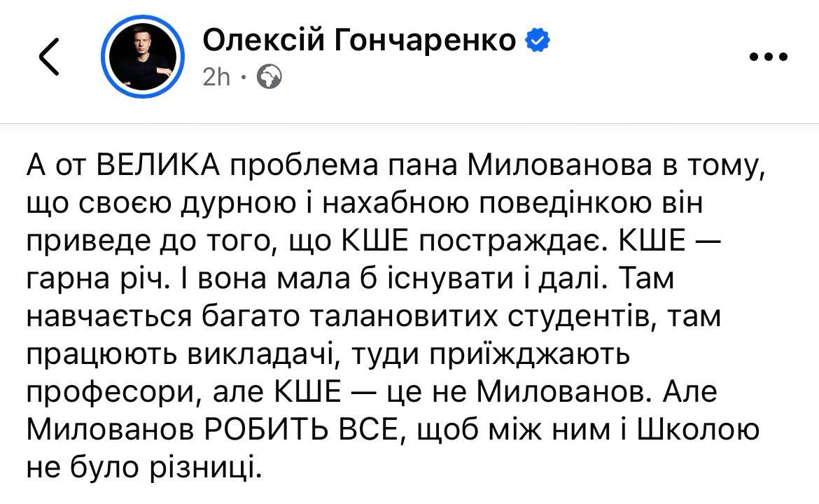Image resolution: width=819 pixels, height=504 pixels.
Task: Click the phrase РОБИТЬ ВСЕ in the post
Action: pos(302,430)
